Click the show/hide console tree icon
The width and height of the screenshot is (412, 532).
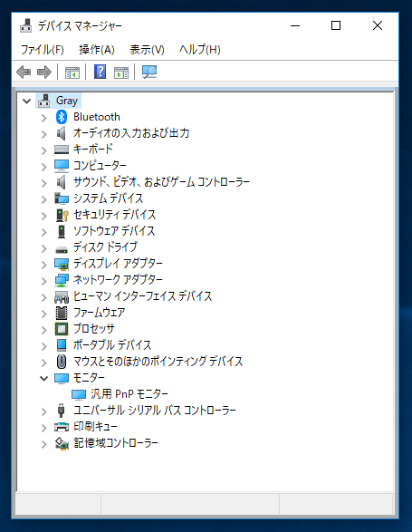coord(72,73)
